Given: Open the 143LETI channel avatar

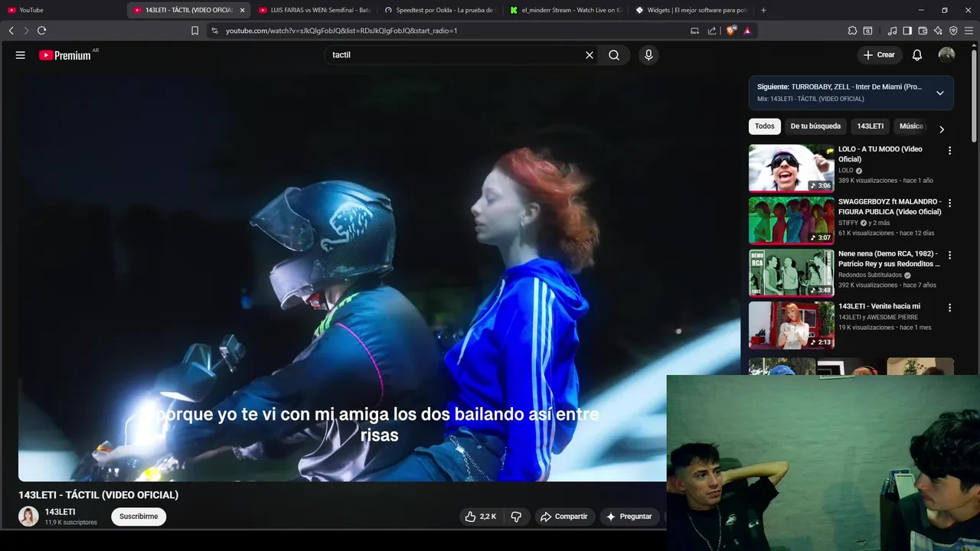Looking at the screenshot, I should coord(28,517).
